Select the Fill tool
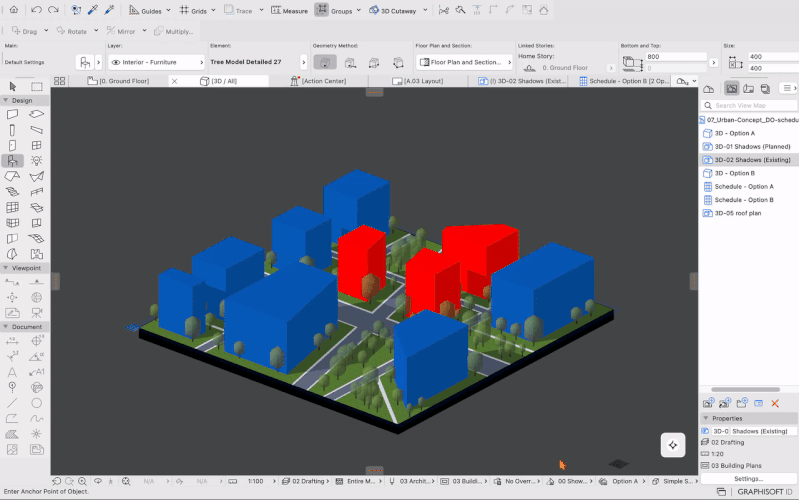This screenshot has height=500, width=799. tap(12, 434)
